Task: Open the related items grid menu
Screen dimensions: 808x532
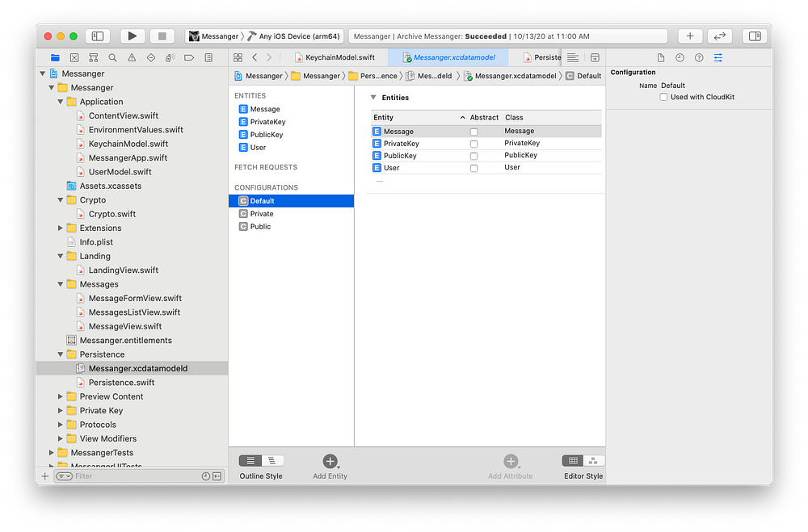Action: tap(238, 57)
